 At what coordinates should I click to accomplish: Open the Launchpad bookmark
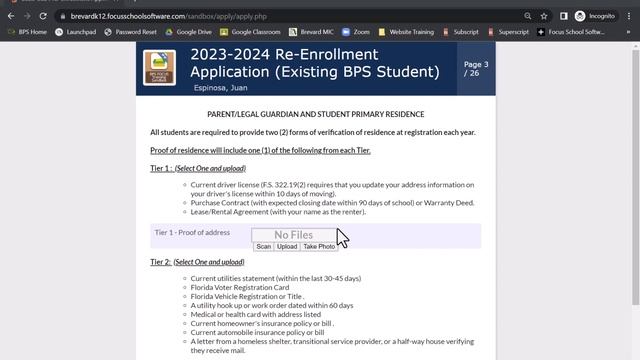pos(76,32)
